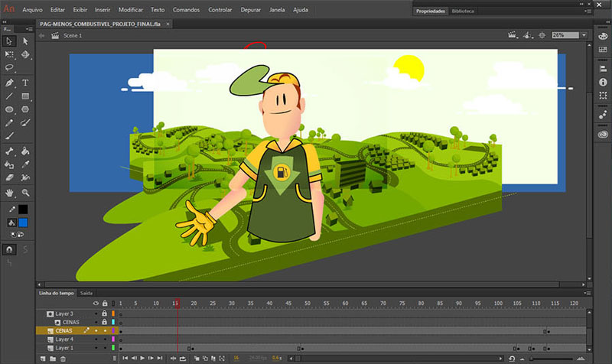Hide the Layer 4 layer
Image resolution: width=612 pixels, height=364 pixels.
(x=96, y=339)
